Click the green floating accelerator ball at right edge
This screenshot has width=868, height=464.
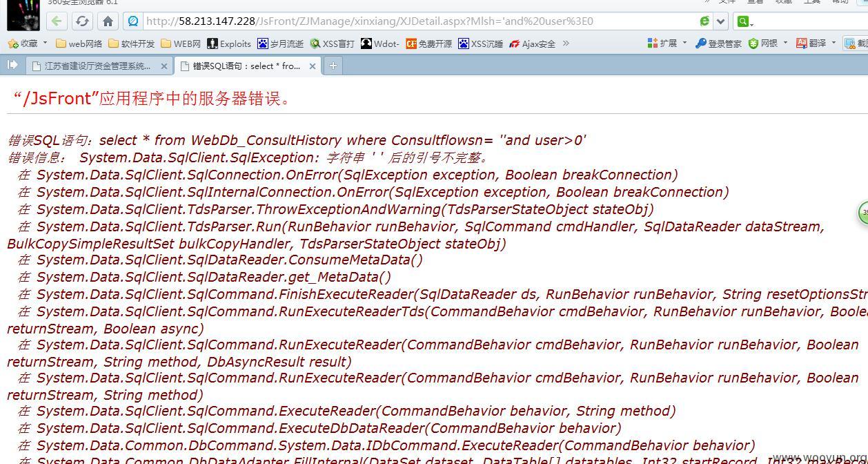point(862,213)
